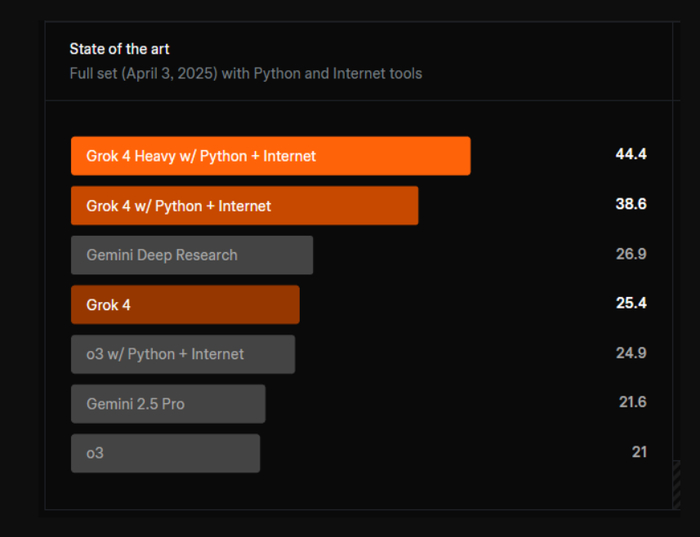This screenshot has height=537, width=700.
Task: Click the score value 21 for o3
Action: pos(639,452)
